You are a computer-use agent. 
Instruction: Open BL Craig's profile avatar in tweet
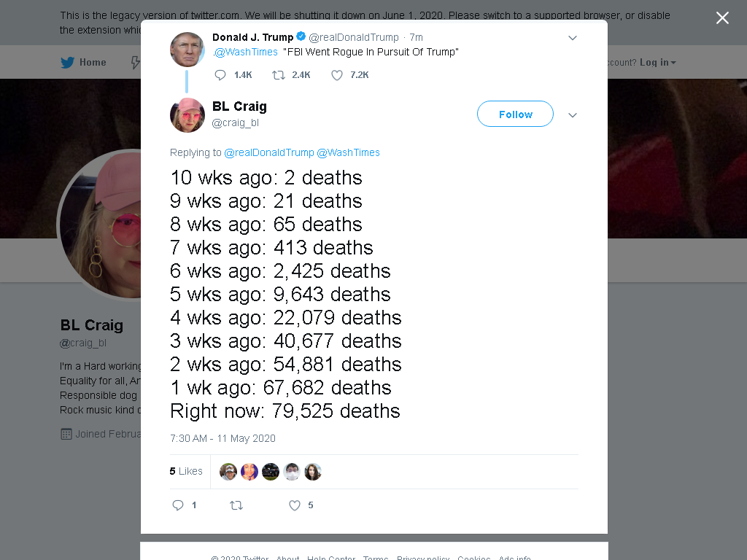pos(187,114)
